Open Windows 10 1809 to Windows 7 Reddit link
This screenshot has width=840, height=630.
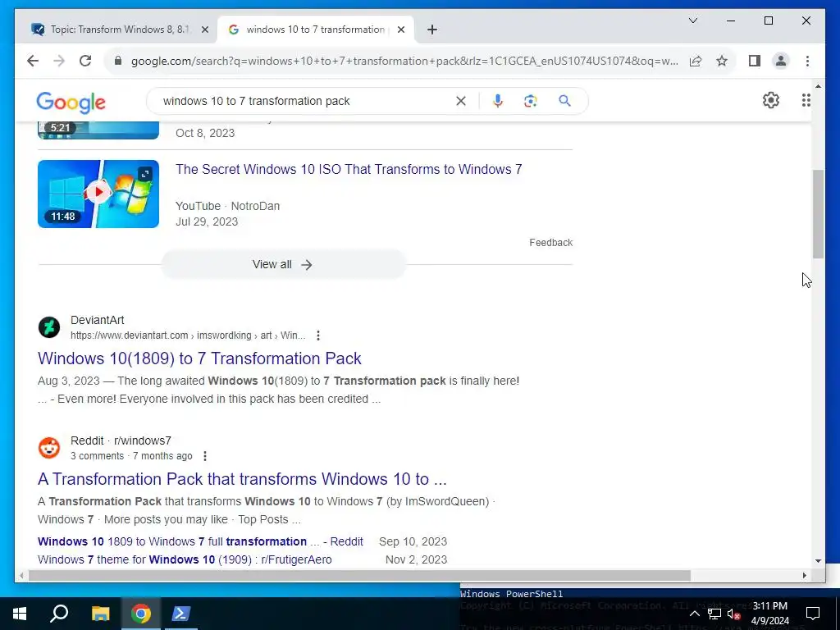[200, 541]
